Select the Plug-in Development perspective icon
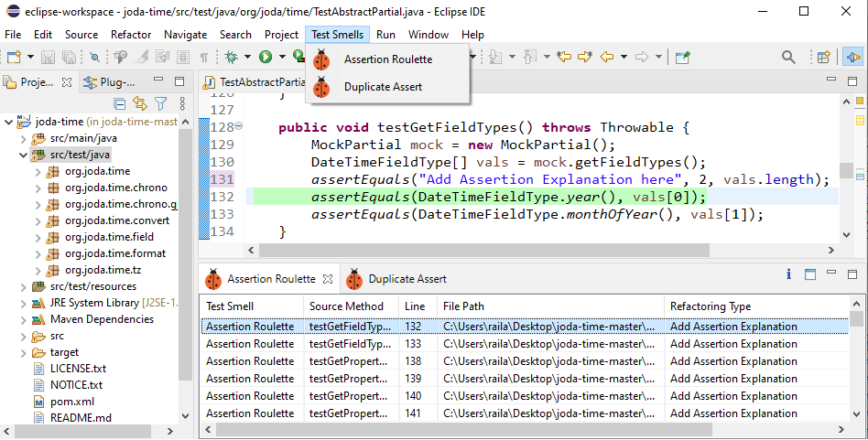Screen dimensions: 868x440 click(853, 57)
